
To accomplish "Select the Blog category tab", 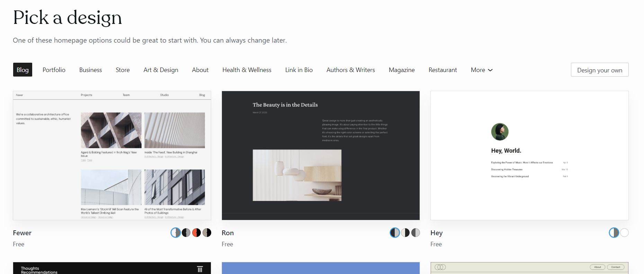I will point(23,70).
